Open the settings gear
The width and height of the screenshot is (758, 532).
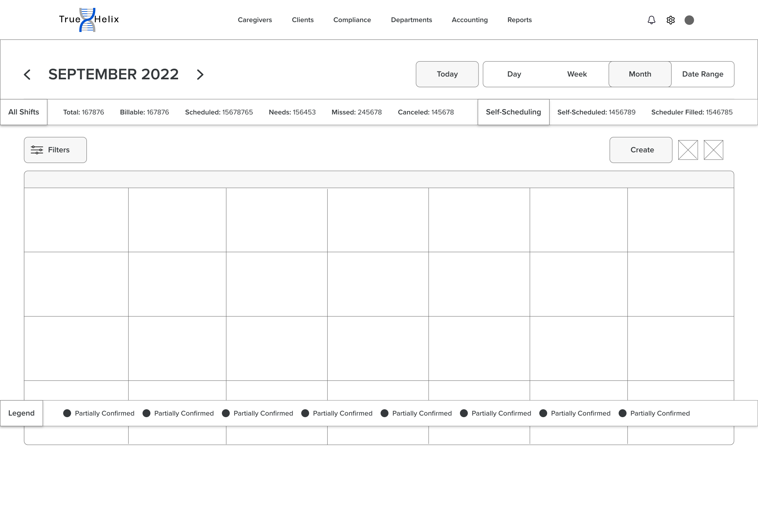pyautogui.click(x=670, y=20)
